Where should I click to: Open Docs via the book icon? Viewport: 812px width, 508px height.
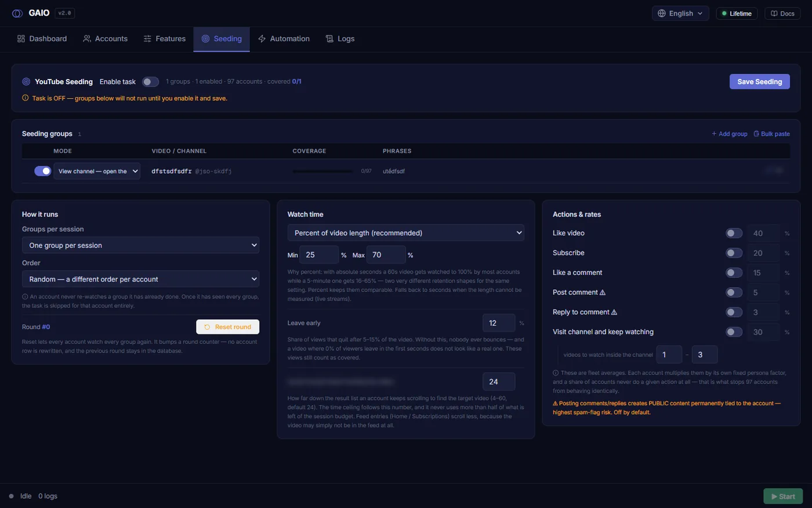pos(774,13)
